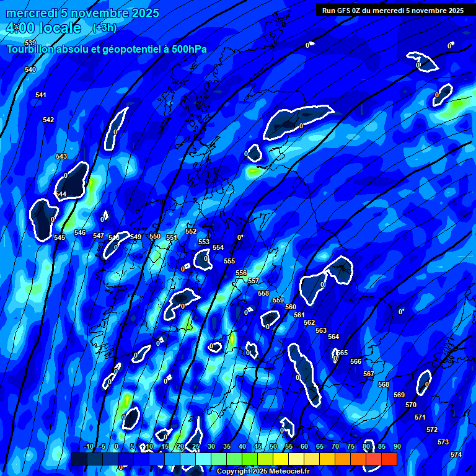Click the 567 geopotential contour label
476x476 pixels.
pos(369,374)
